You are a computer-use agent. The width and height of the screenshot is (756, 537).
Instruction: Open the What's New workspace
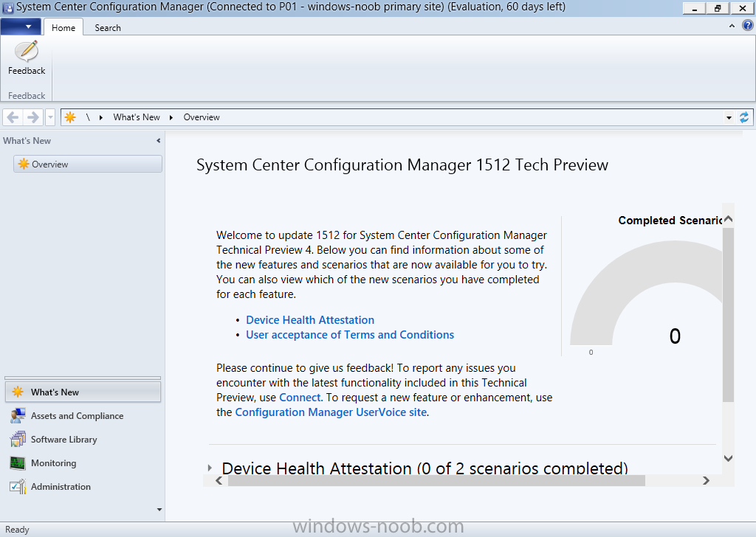[83, 392]
